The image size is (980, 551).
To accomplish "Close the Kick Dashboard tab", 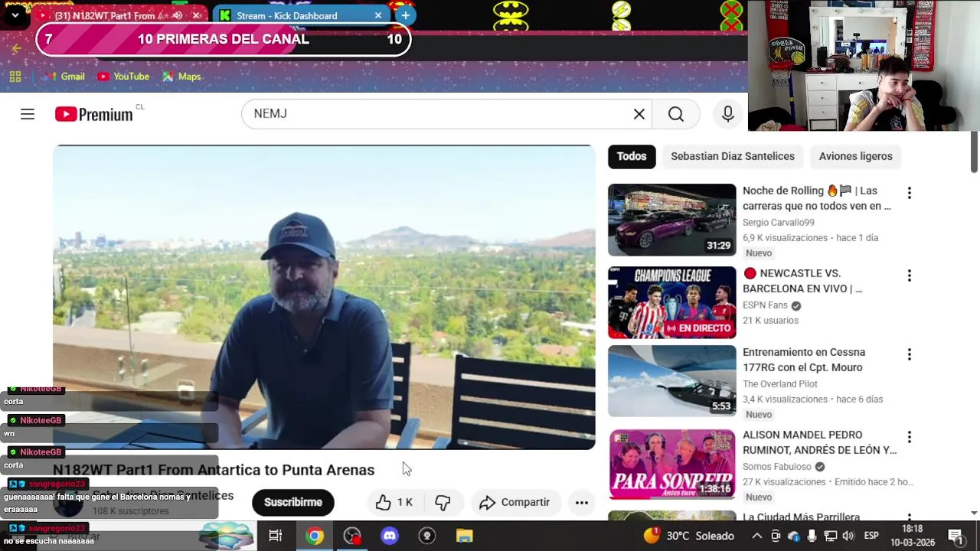I will point(377,15).
